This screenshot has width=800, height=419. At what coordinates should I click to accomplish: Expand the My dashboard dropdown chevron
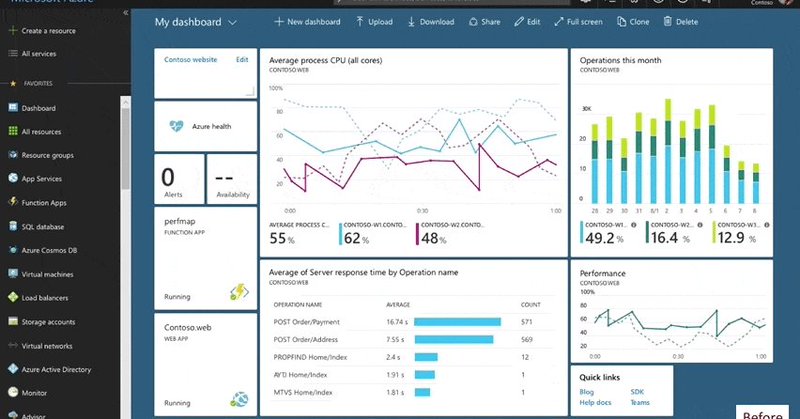pyautogui.click(x=232, y=22)
